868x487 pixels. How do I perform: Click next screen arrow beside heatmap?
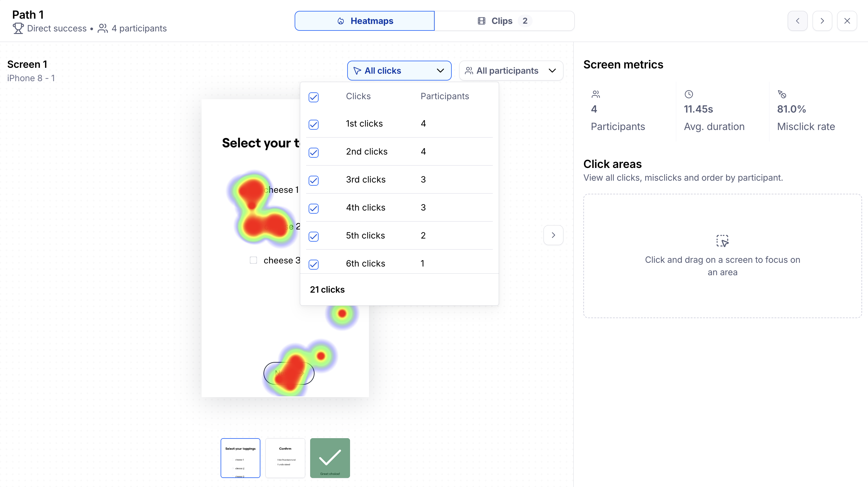pos(553,235)
